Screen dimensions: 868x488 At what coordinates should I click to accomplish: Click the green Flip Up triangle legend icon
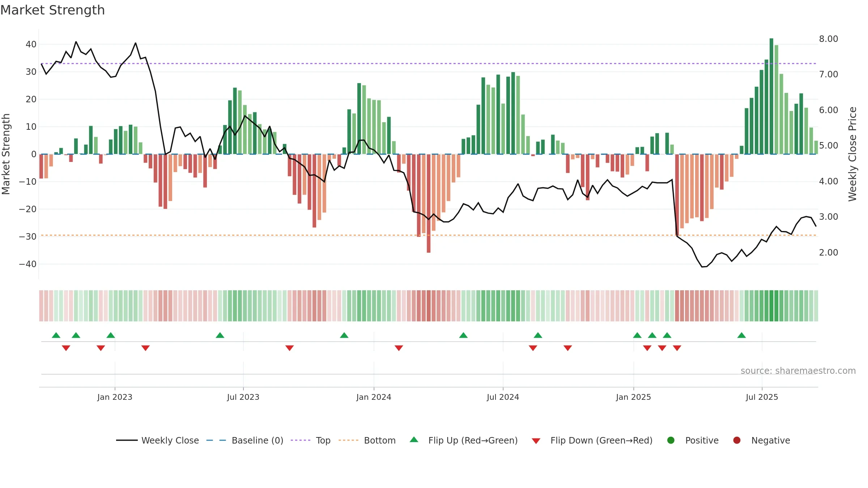point(414,440)
